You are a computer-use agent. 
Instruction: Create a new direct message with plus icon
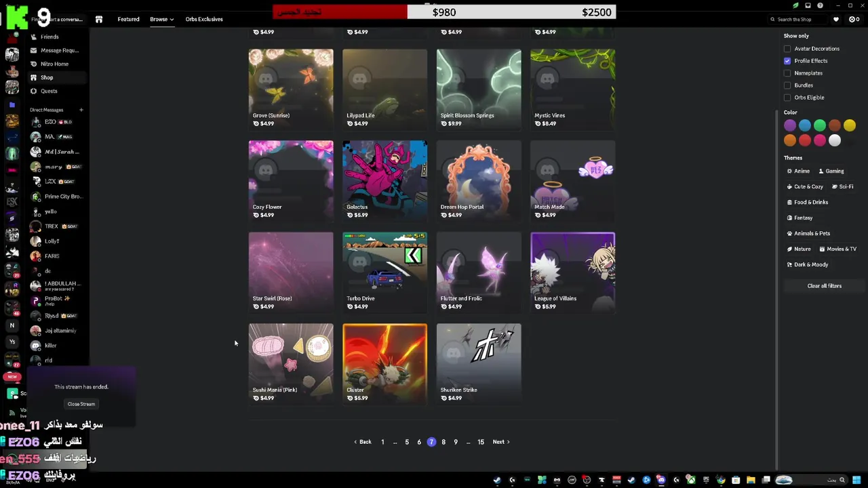81,110
